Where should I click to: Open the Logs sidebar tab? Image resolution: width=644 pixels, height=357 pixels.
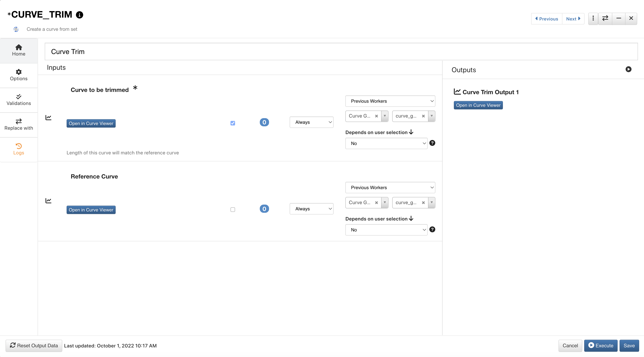click(x=19, y=149)
